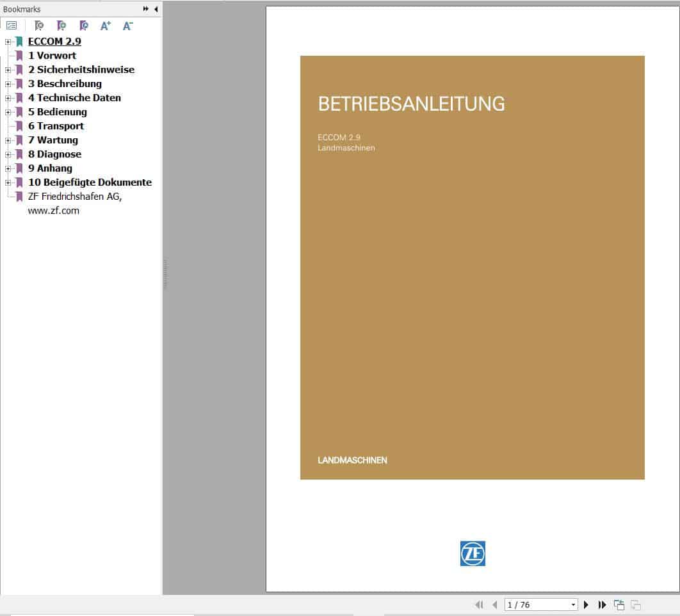680x616 pixels.
Task: Expand the Bookmarks panel with double arrow
Action: (x=146, y=9)
